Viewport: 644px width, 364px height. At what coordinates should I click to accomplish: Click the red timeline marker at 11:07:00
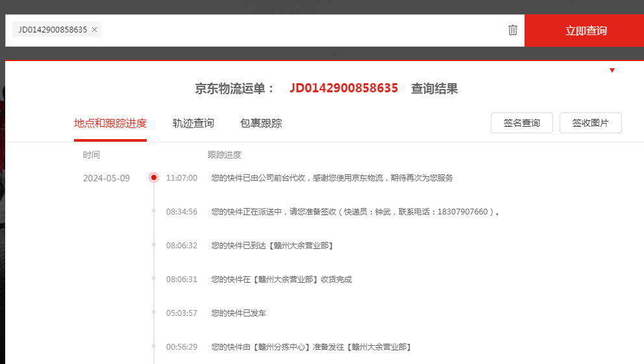coord(154,177)
